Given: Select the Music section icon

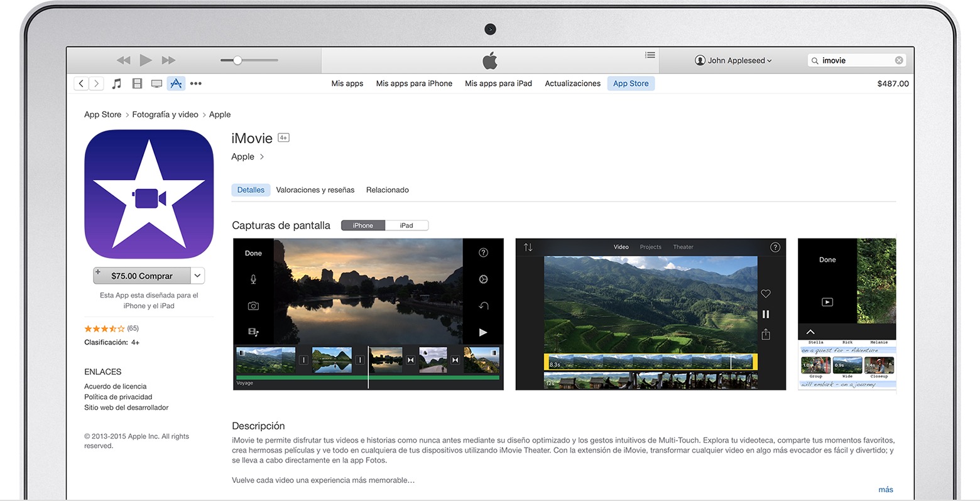Looking at the screenshot, I should 117,83.
